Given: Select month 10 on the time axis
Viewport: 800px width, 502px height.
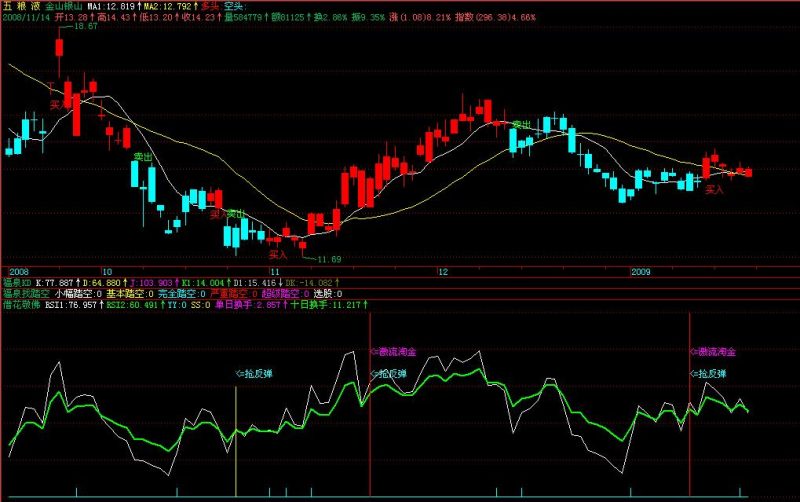Looking at the screenshot, I should 107,272.
